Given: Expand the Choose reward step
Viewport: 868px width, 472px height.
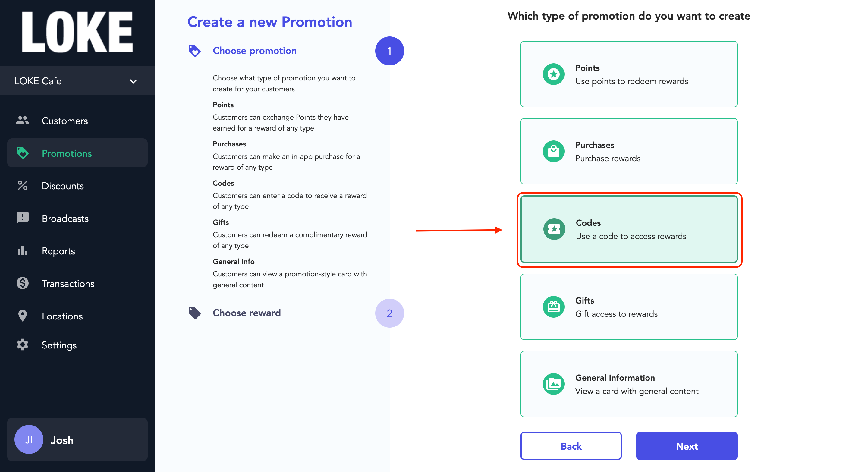Looking at the screenshot, I should point(246,313).
